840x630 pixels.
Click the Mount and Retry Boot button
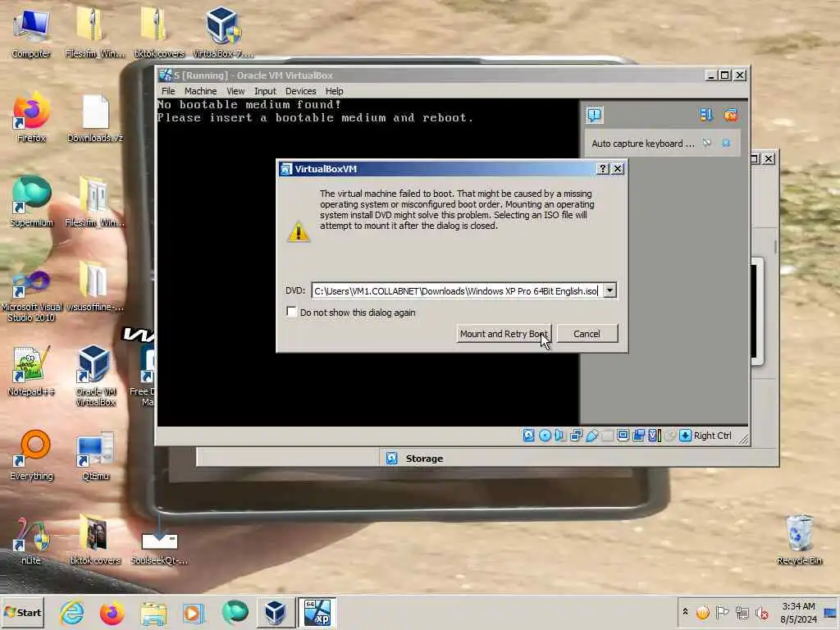tap(504, 334)
